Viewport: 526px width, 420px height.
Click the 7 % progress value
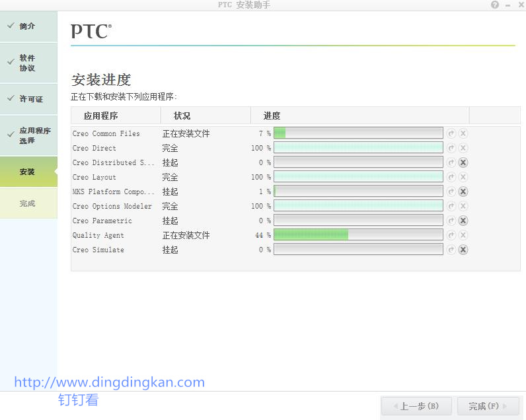pyautogui.click(x=265, y=133)
